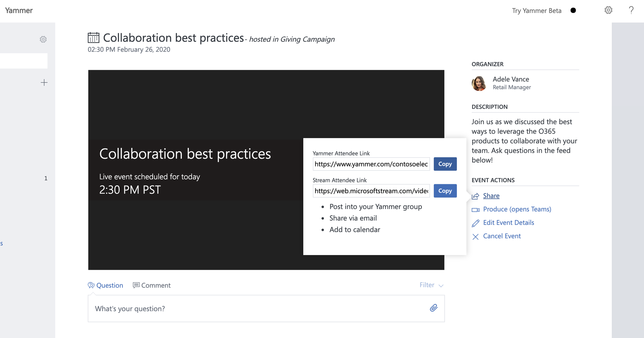644x338 pixels.
Task: Open Produce (opens Teams) link
Action: [517, 209]
